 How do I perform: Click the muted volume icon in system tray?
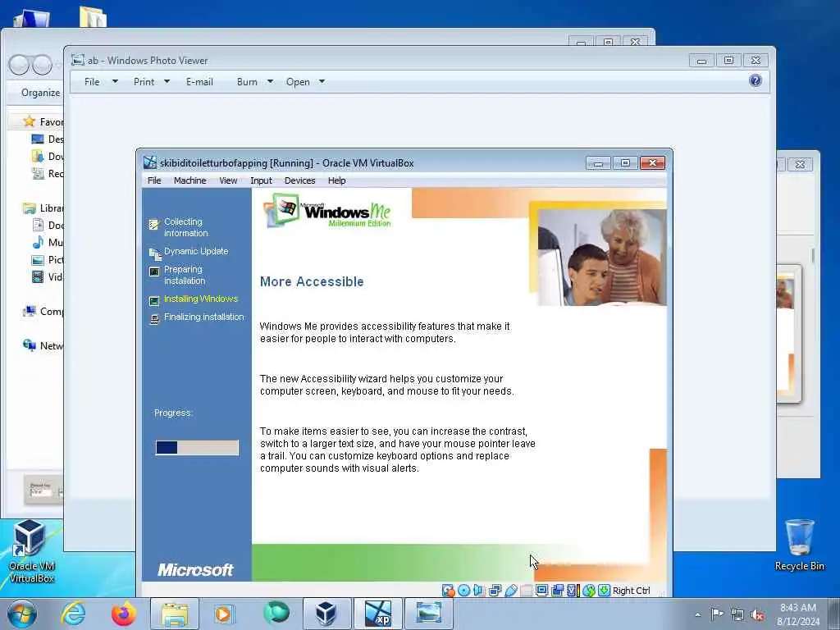pyautogui.click(x=757, y=614)
